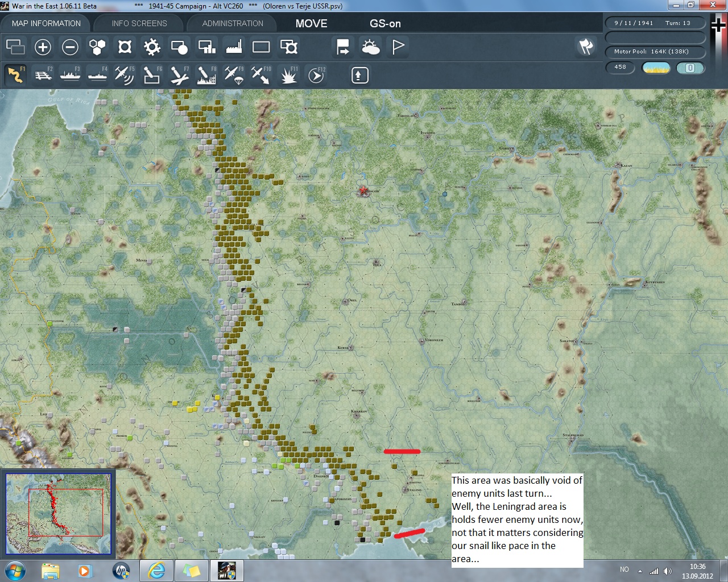Click the Orel city label on the map
This screenshot has height=582, width=728.
point(353,300)
